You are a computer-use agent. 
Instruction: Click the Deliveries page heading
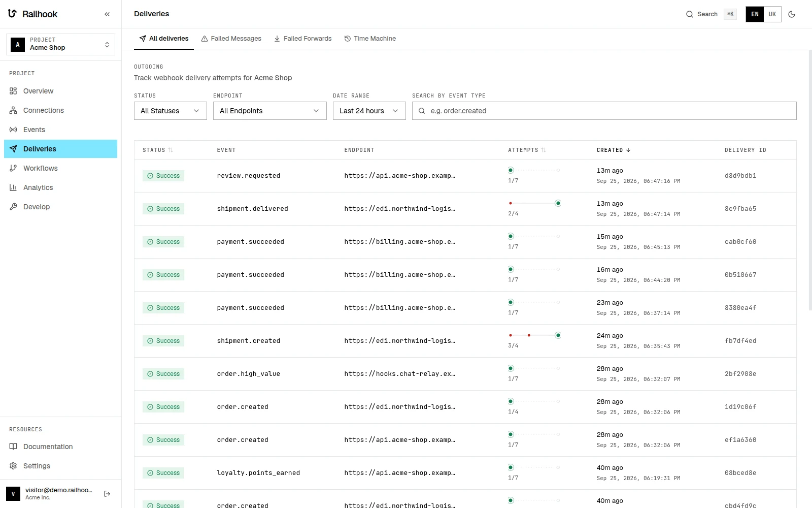click(151, 14)
